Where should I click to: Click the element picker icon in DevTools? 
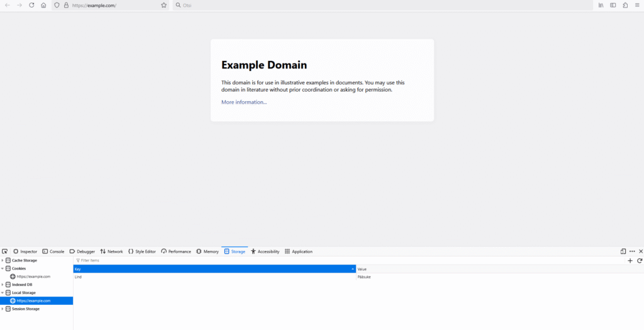(5, 251)
